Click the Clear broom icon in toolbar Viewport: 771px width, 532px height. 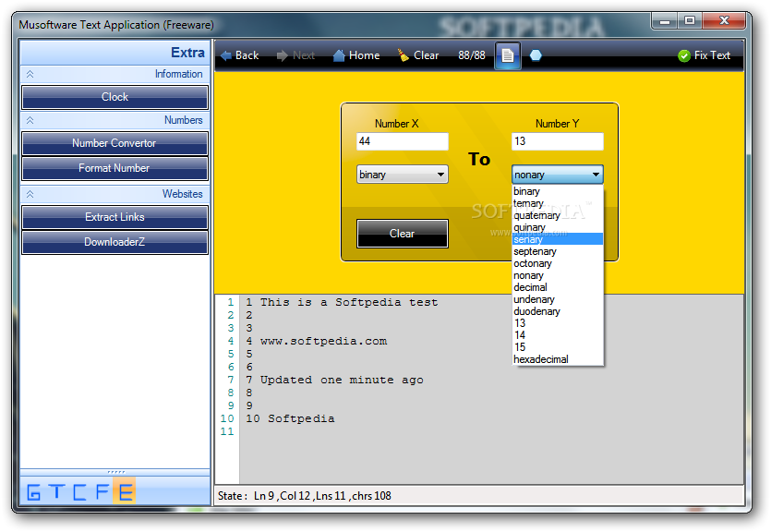coord(404,55)
